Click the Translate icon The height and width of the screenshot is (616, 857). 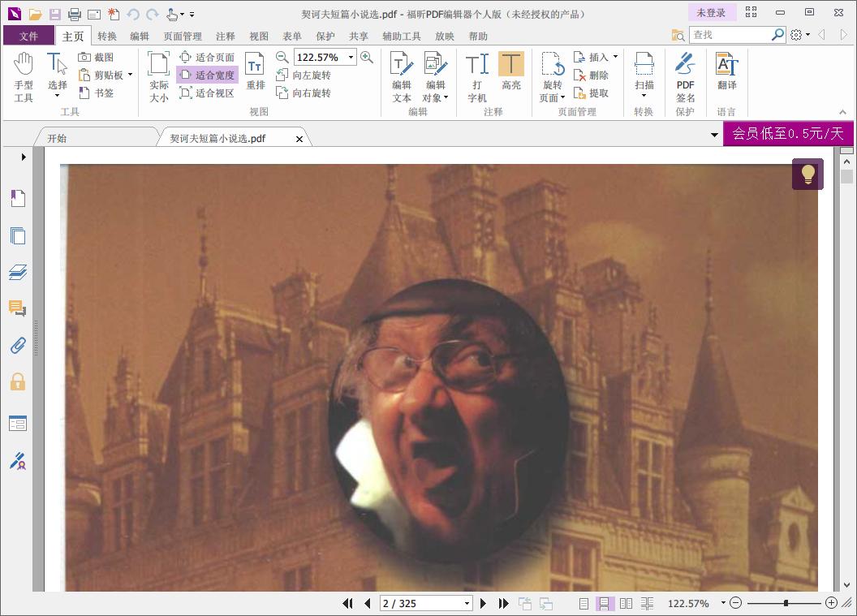tap(726, 72)
